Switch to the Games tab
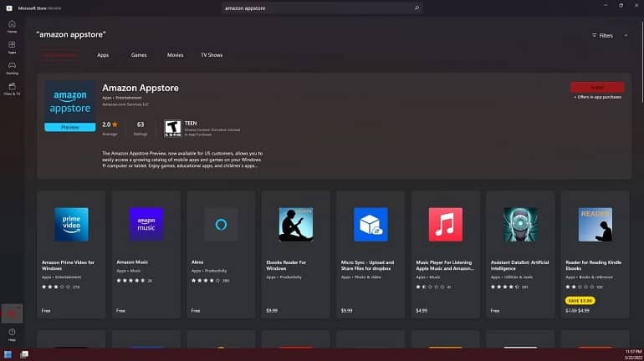Viewport: 644px width, 361px height. [x=139, y=55]
